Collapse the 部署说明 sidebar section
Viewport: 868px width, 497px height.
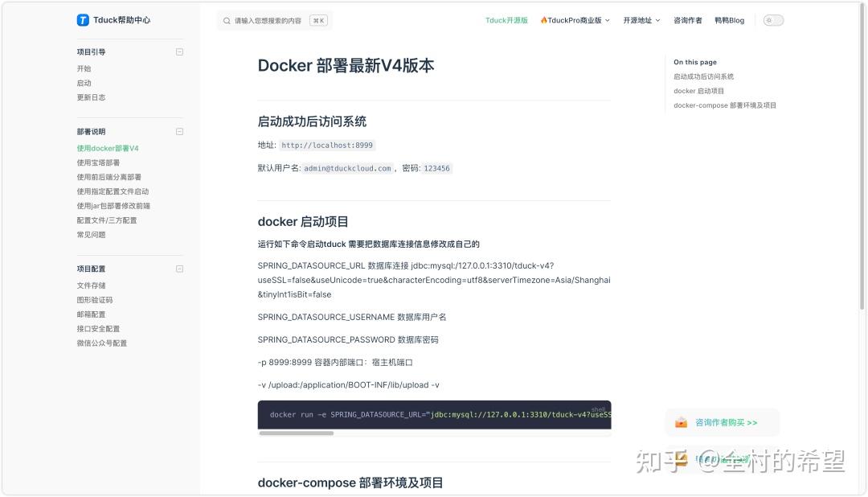[x=179, y=131]
